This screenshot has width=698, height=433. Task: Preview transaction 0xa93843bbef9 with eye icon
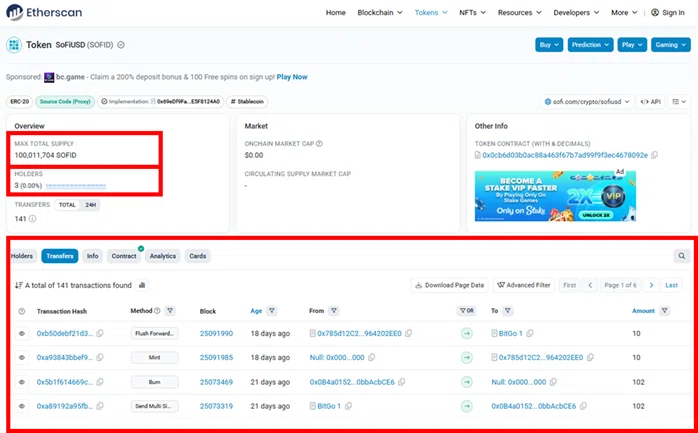coord(21,357)
